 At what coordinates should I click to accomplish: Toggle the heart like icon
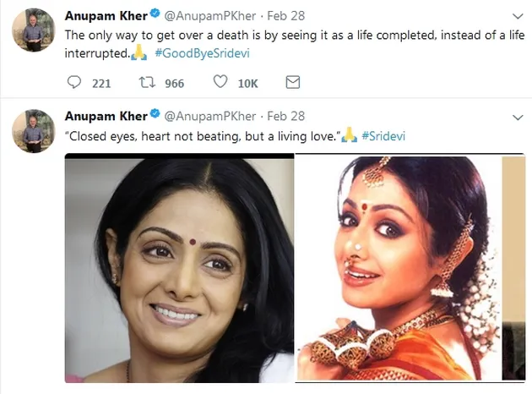[220, 82]
